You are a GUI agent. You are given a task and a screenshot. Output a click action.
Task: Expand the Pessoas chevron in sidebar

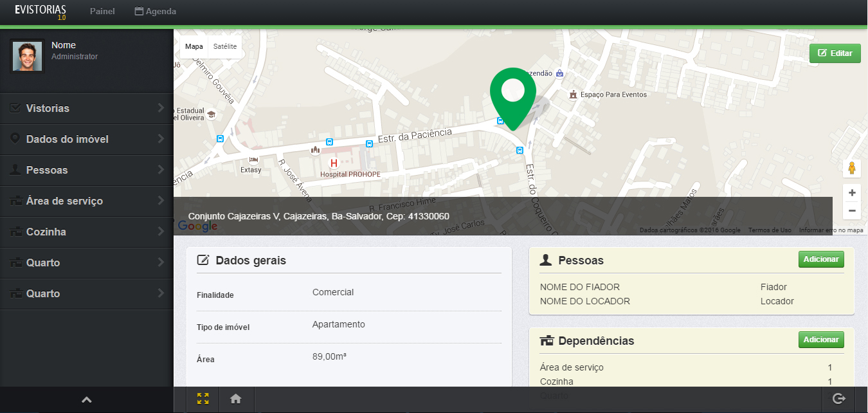click(161, 170)
